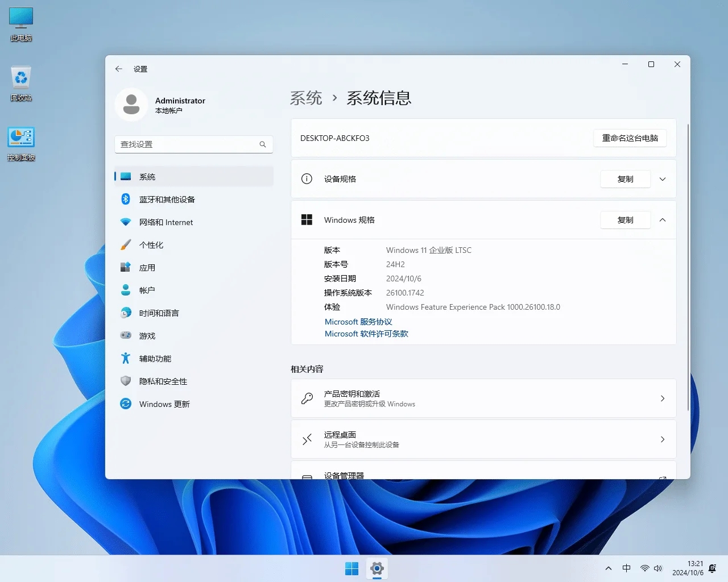Click 重命名这台电脑 button
Screen dimensions: 728x582
coord(630,138)
